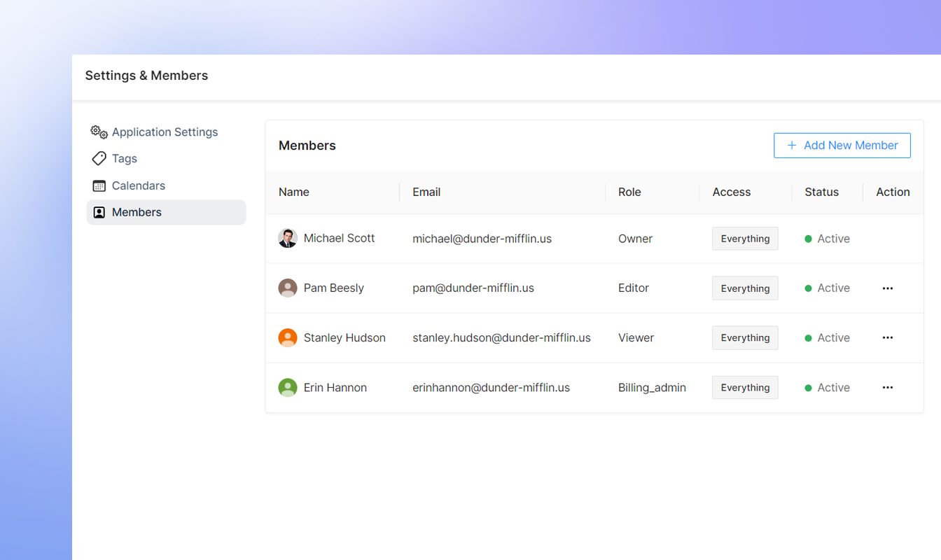Click Michael Scott's avatar photo
The height and width of the screenshot is (560, 941).
coord(288,238)
